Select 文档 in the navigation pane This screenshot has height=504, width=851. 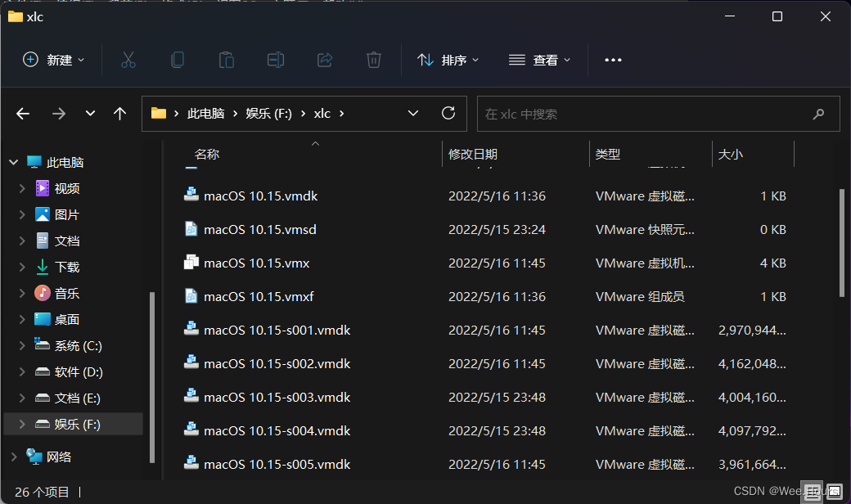click(67, 241)
